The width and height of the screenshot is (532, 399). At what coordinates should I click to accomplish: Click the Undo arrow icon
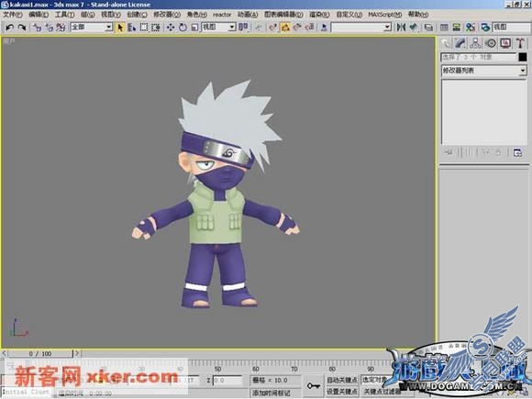(9, 28)
